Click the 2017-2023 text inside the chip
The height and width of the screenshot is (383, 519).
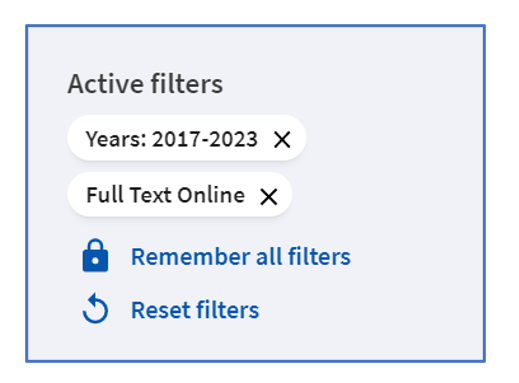pos(205,139)
